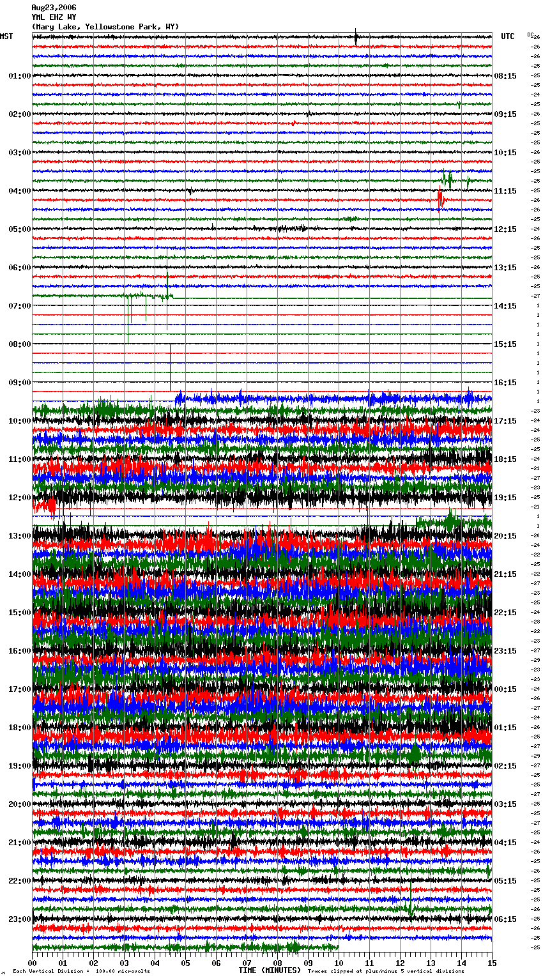Click minute tick label '14' on bottom axis
The width and height of the screenshot is (543, 980).
(462, 963)
